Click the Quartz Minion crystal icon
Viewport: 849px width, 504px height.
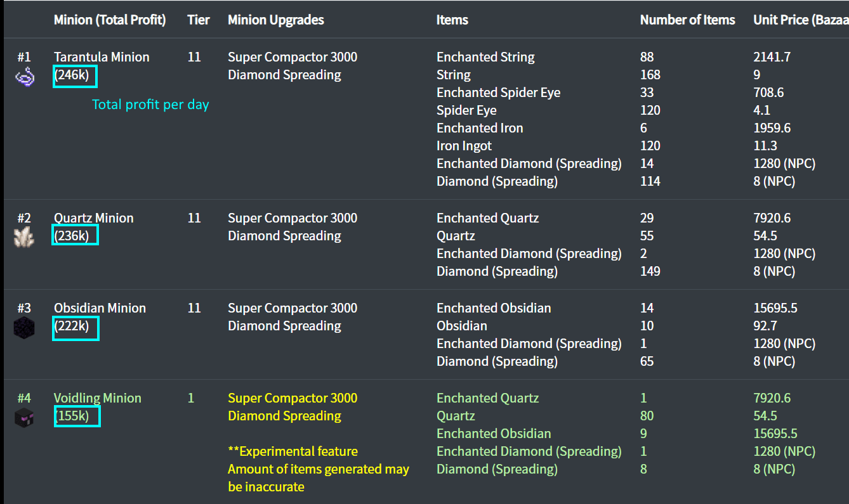coord(24,238)
